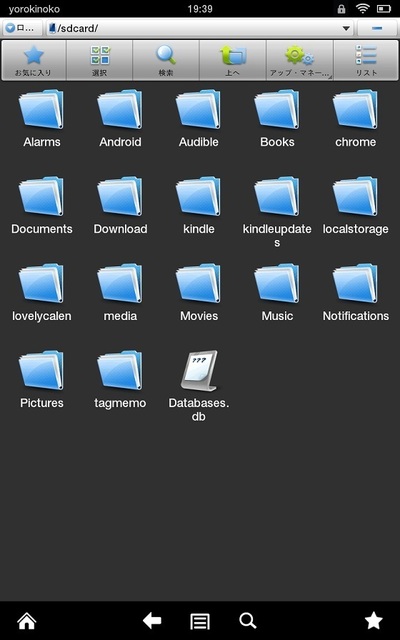
Task: Open the media folder
Action: pyautogui.click(x=120, y=293)
